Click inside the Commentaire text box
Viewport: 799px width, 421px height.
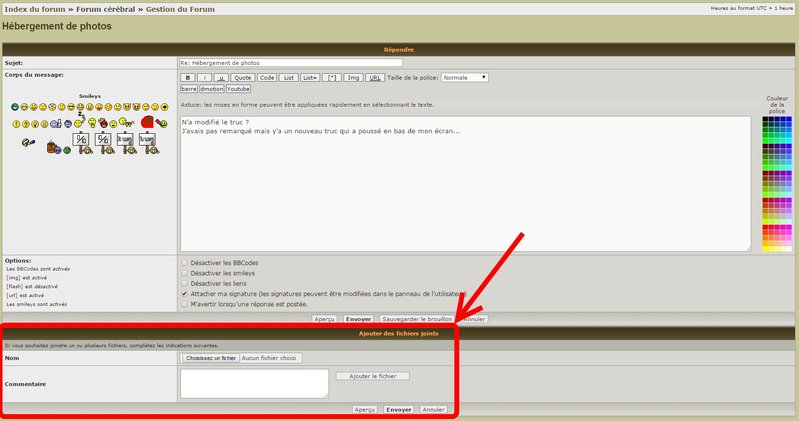click(x=254, y=383)
